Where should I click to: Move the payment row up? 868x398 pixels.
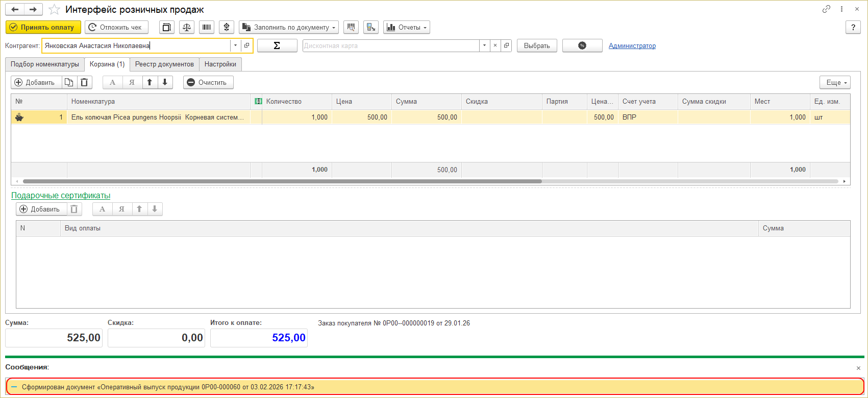(x=139, y=209)
